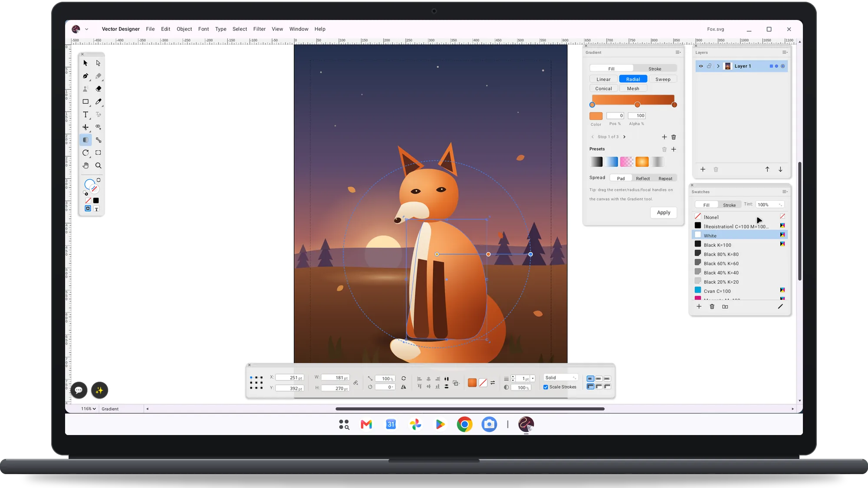Choose the Conical gradient type
This screenshot has width=868, height=488.
pos(603,89)
